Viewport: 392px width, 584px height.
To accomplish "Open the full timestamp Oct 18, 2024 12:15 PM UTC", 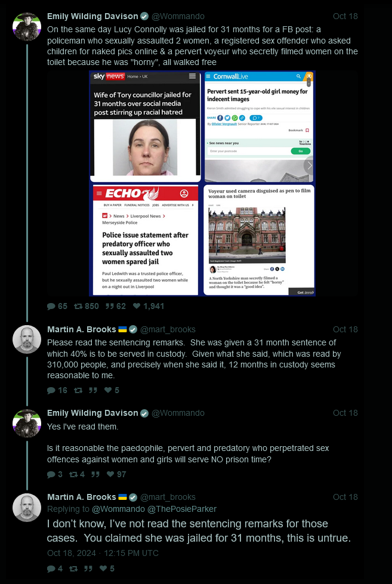I will [x=103, y=553].
